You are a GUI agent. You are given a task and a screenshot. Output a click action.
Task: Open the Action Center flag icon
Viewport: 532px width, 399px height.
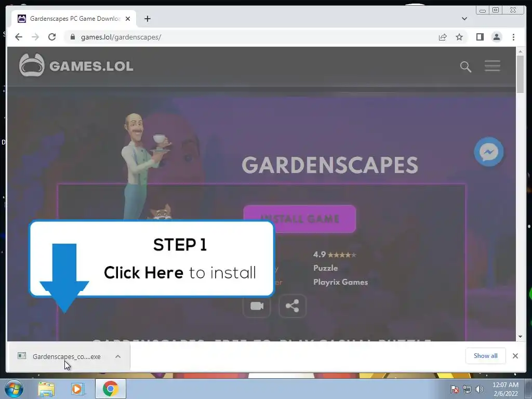pyautogui.click(x=454, y=390)
